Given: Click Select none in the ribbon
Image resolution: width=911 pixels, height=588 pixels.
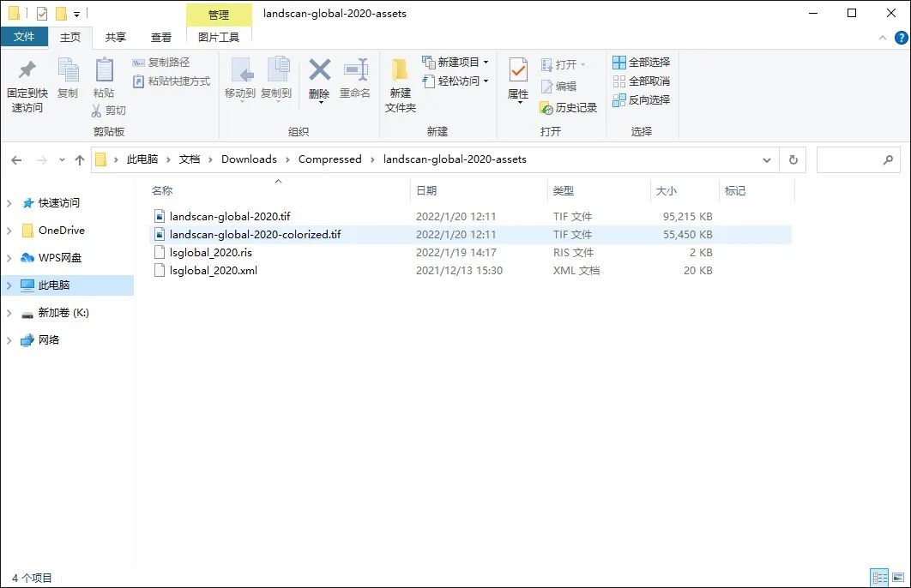Looking at the screenshot, I should [x=642, y=81].
